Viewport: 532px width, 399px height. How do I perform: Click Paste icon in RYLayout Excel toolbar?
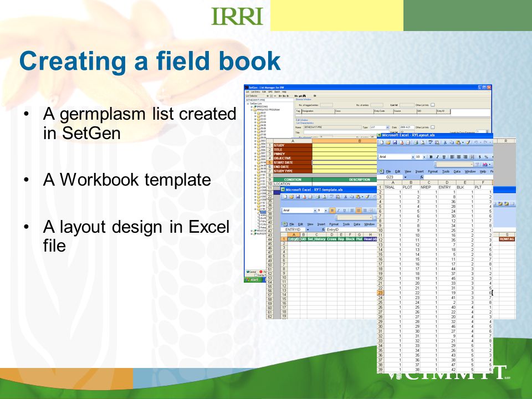[458, 142]
